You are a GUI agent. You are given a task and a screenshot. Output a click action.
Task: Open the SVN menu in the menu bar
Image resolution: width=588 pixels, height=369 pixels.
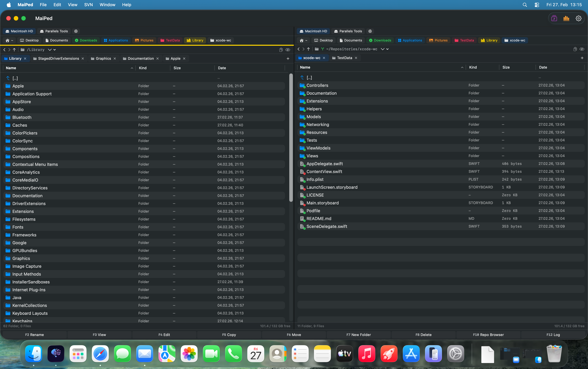(x=88, y=5)
